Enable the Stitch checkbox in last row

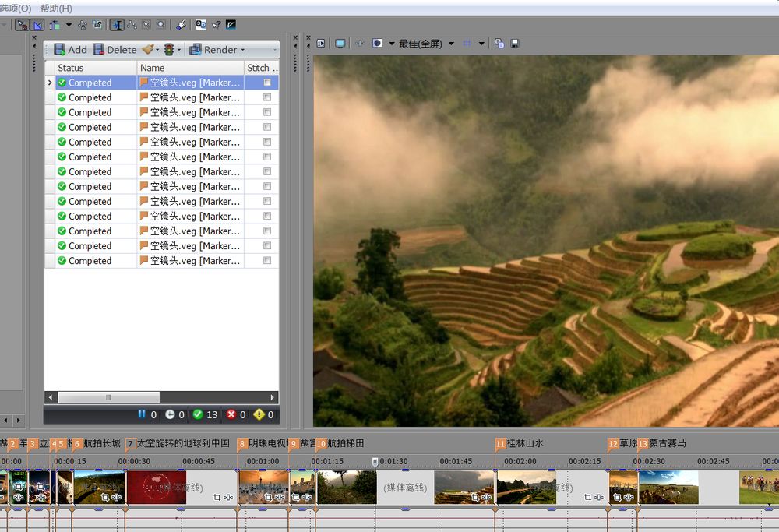click(x=267, y=261)
